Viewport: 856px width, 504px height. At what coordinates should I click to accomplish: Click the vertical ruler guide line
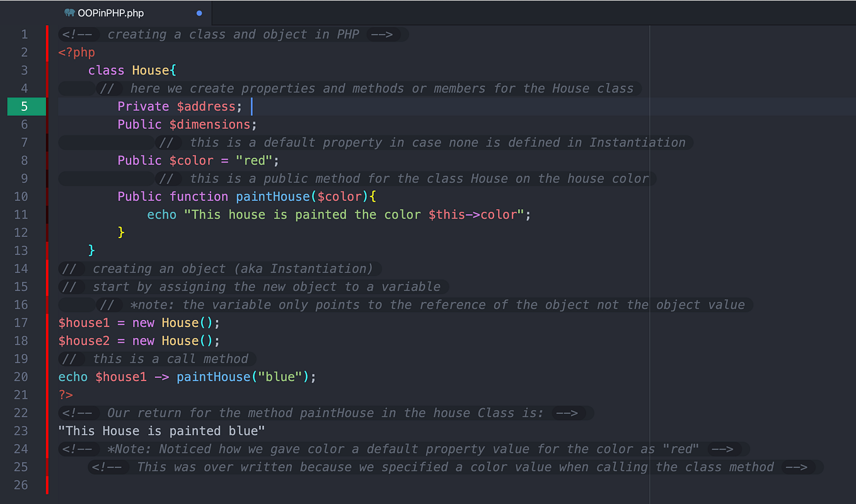(651, 252)
